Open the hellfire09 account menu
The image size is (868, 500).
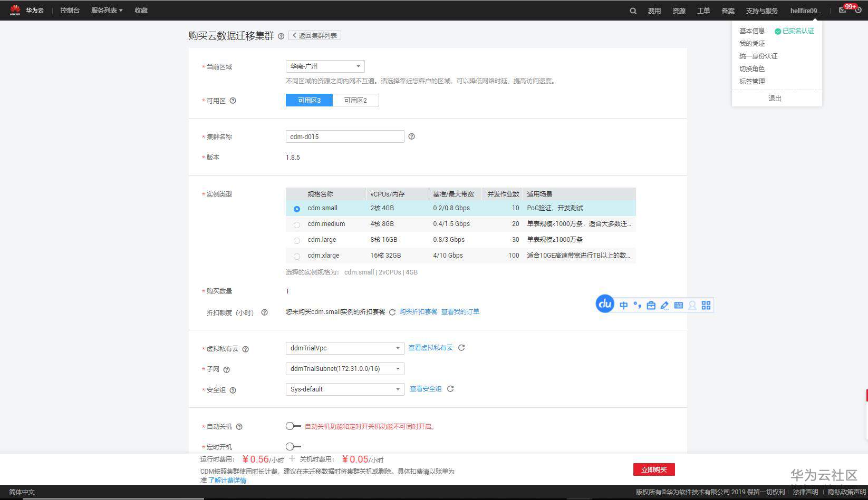(x=805, y=11)
